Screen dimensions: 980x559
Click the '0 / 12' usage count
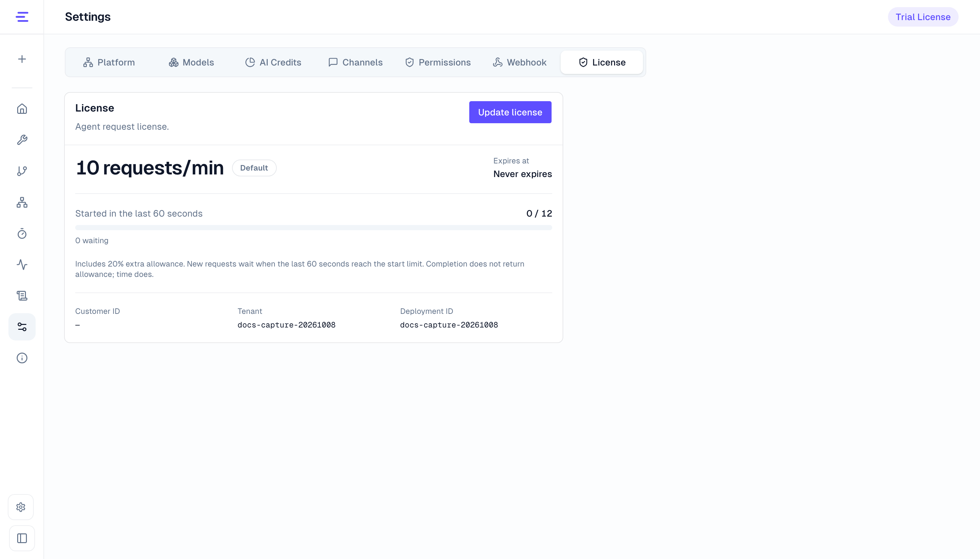[x=539, y=213]
